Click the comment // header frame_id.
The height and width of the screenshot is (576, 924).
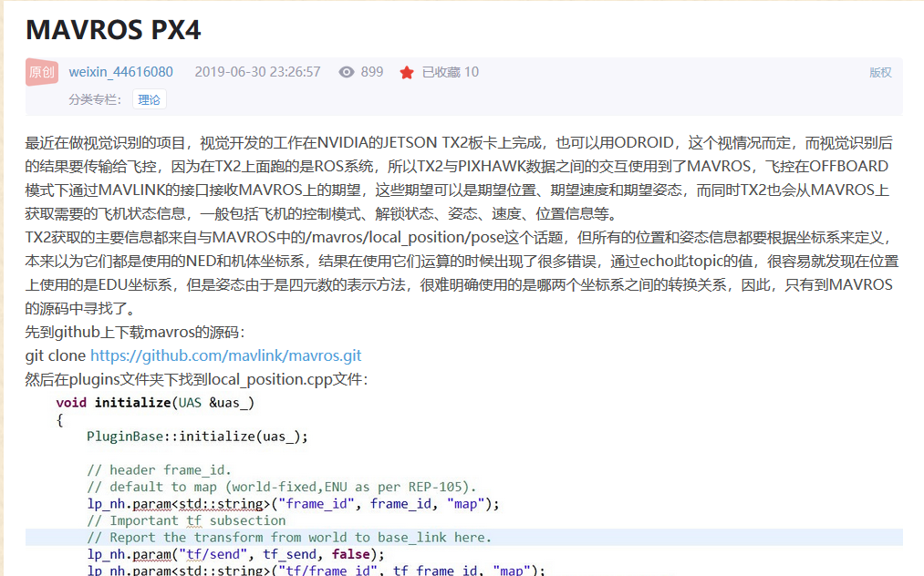(159, 470)
